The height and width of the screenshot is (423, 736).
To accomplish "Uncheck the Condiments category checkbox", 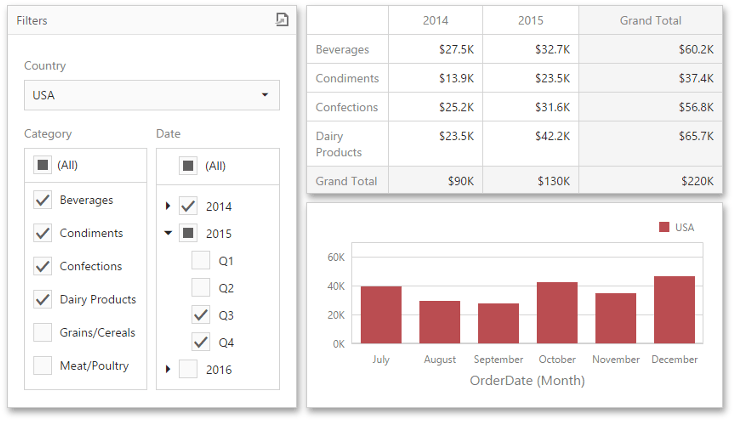I will [x=42, y=233].
